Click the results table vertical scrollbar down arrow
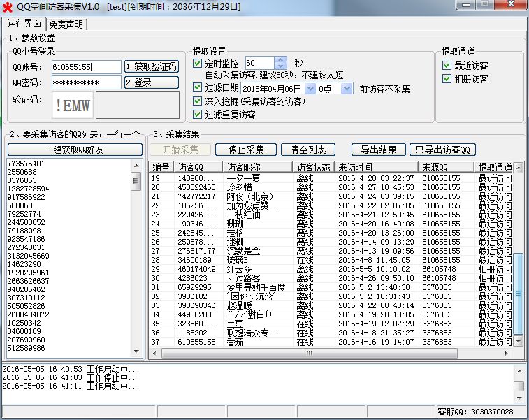The height and width of the screenshot is (420, 529). [x=519, y=342]
